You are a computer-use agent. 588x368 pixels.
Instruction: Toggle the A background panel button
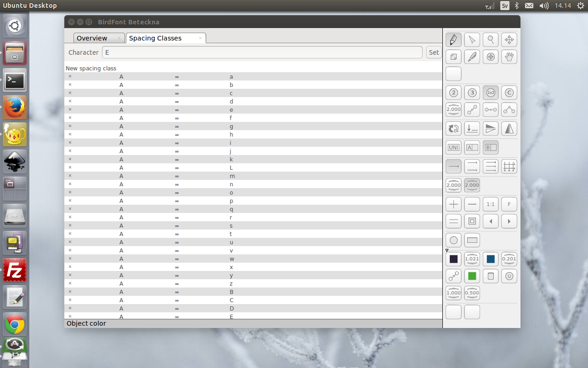coord(472,148)
